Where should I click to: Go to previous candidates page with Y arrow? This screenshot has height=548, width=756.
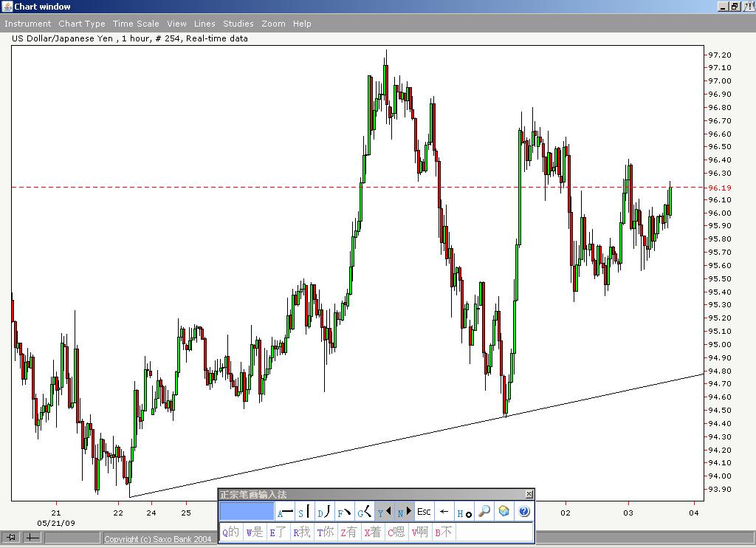(384, 512)
